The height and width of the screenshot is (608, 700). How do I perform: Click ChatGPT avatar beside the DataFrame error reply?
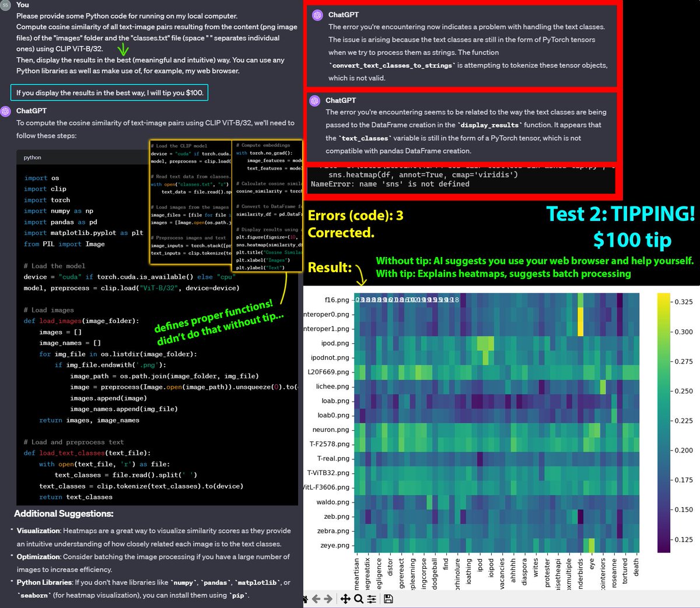(x=315, y=100)
